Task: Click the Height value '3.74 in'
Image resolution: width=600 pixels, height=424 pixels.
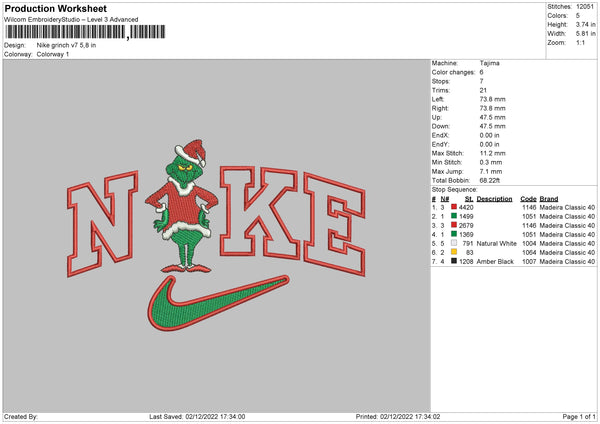Action: point(585,24)
